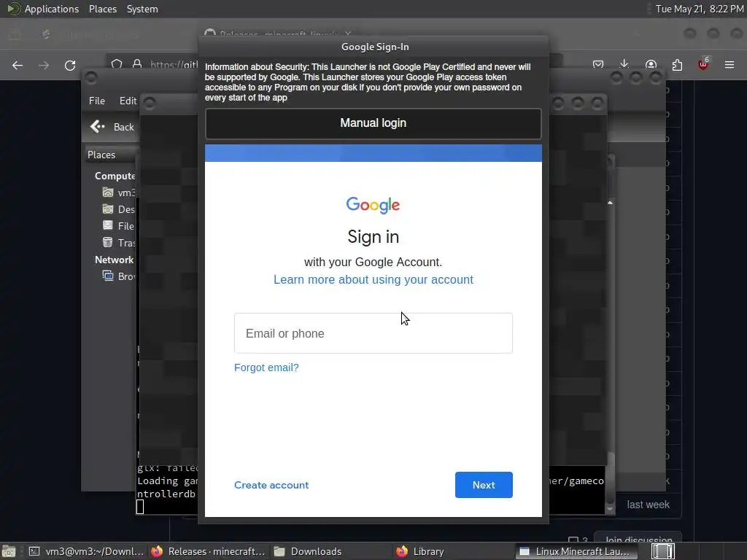Click Firefox forward arrow
Image resolution: width=747 pixels, height=560 pixels.
pyautogui.click(x=44, y=65)
